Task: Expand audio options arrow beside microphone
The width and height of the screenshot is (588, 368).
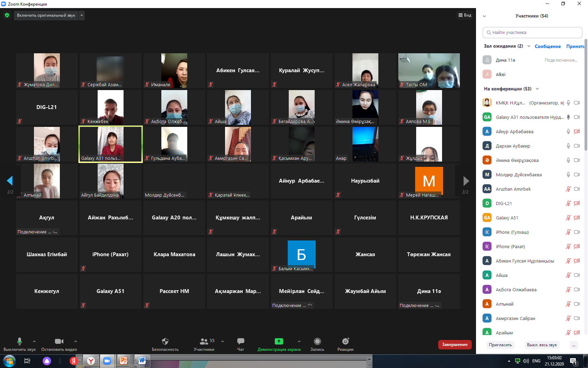Action: [34, 341]
